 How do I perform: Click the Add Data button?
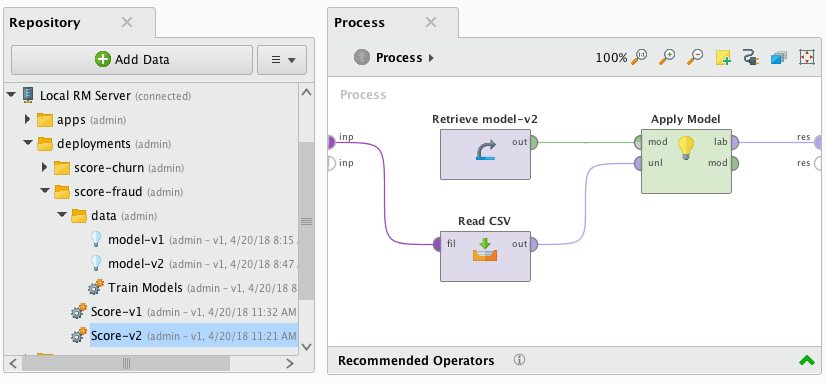coord(132,60)
